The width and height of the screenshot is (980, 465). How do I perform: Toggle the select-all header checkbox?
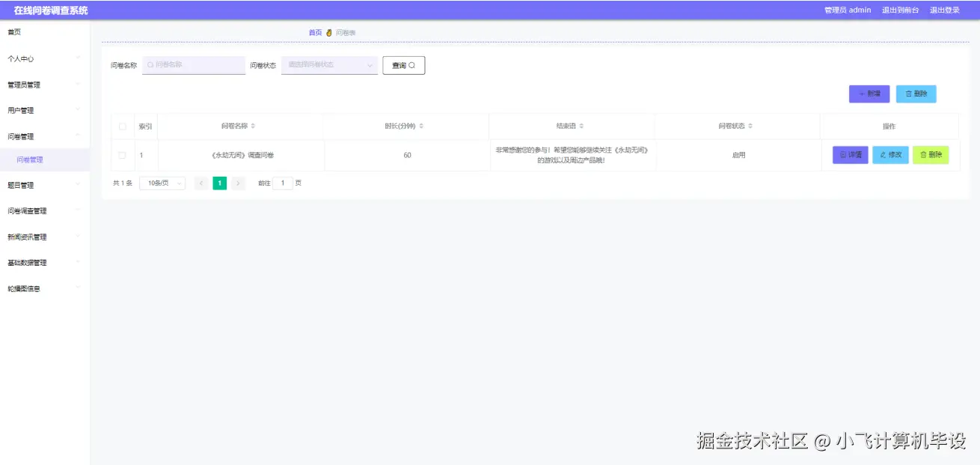pyautogui.click(x=123, y=127)
